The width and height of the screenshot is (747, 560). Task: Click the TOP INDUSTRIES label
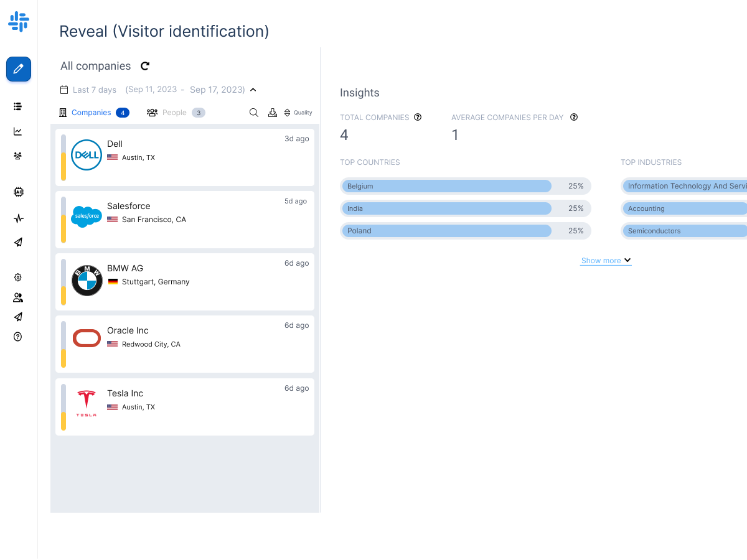(651, 162)
